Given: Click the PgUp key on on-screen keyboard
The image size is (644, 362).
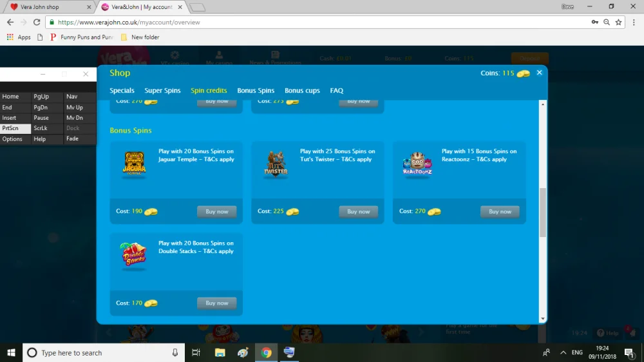Looking at the screenshot, I should click(x=47, y=97).
